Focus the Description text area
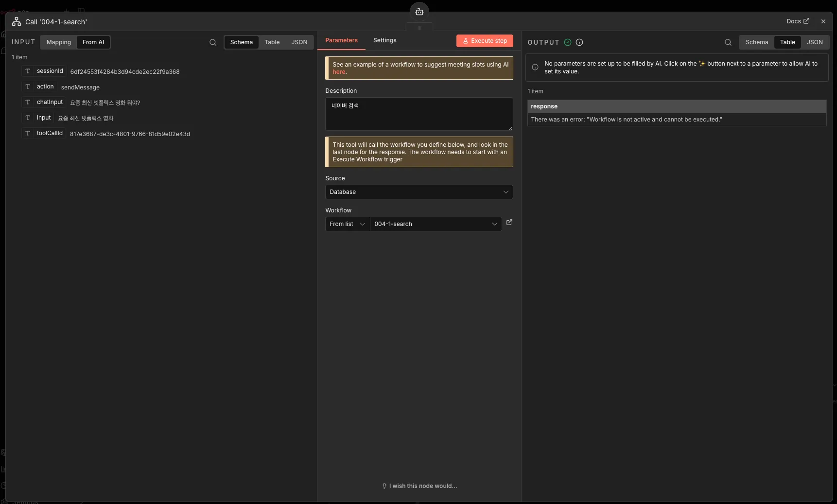Image resolution: width=837 pixels, height=504 pixels. point(419,114)
